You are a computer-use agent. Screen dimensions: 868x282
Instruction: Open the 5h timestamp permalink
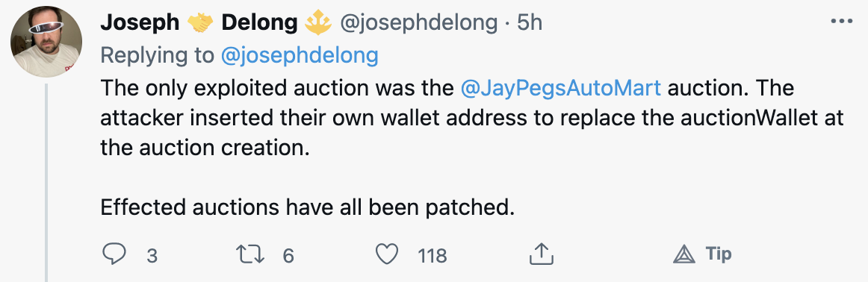click(x=529, y=22)
